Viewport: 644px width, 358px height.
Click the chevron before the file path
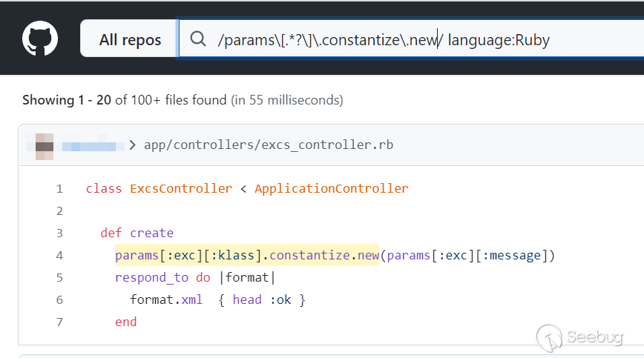coord(133,145)
